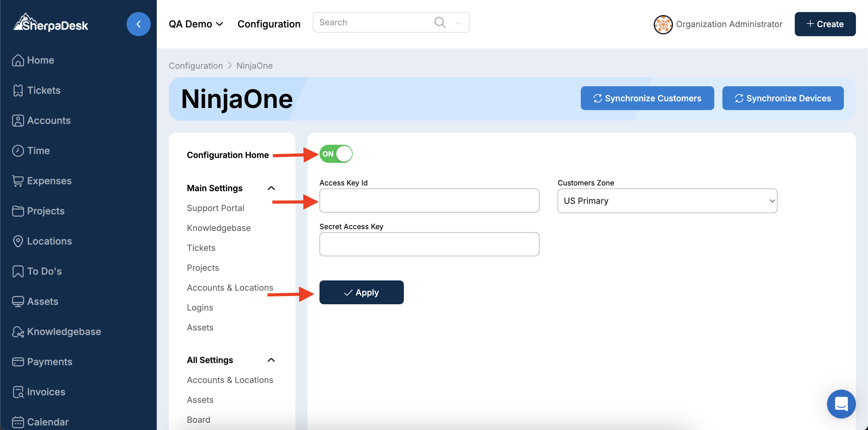Toggle the NinjaOne integration ON switch
Viewport: 868px width, 430px height.
tap(336, 154)
